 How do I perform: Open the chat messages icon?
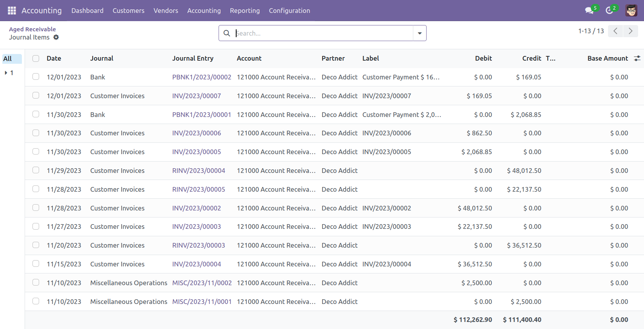click(589, 11)
